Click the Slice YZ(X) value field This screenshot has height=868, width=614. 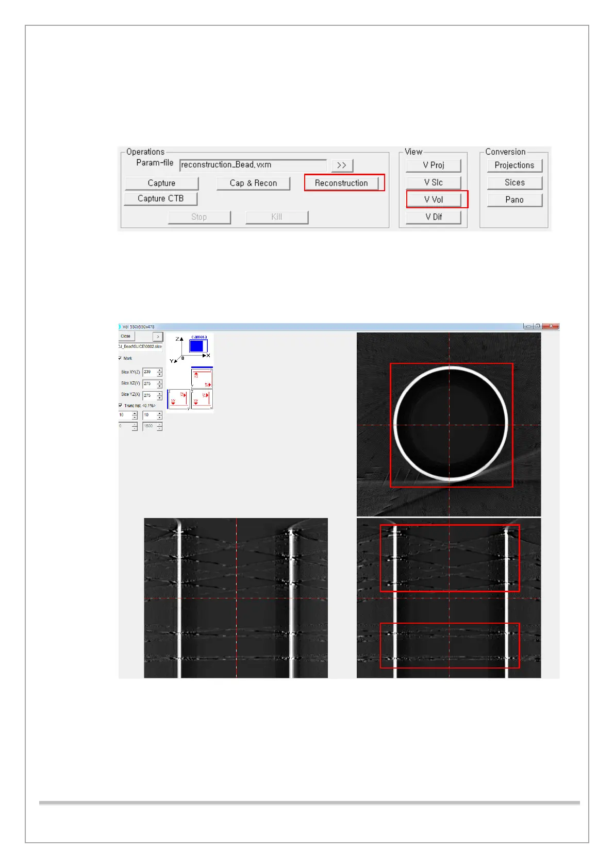150,396
